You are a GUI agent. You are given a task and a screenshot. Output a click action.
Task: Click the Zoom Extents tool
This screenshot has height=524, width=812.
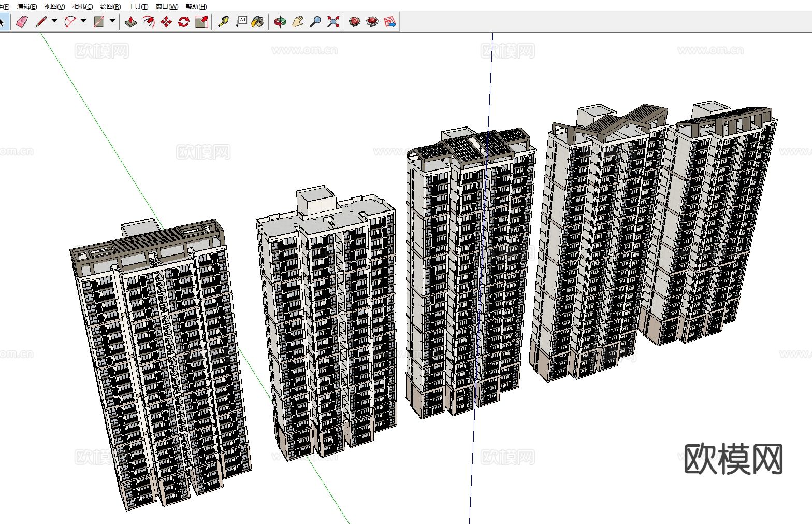[333, 22]
